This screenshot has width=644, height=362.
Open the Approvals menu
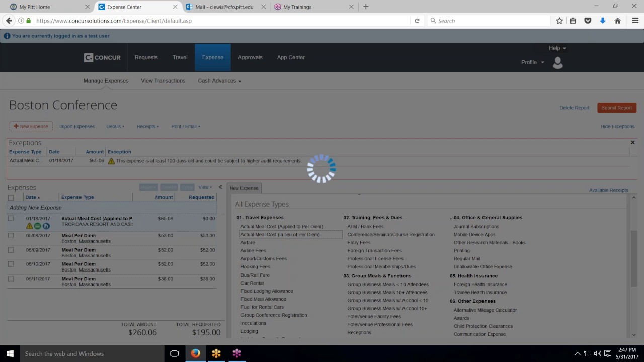[x=251, y=58]
